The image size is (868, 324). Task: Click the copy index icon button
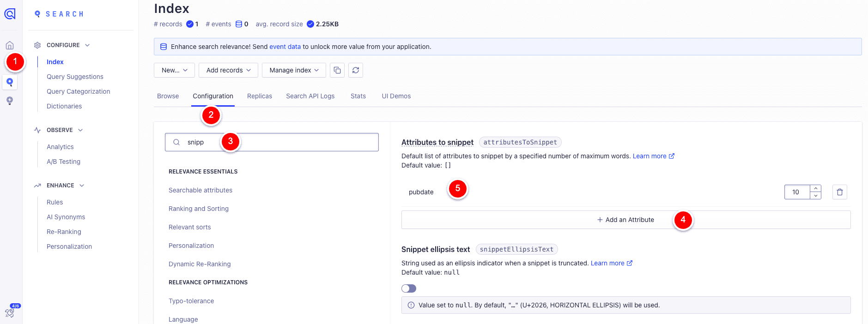[337, 70]
